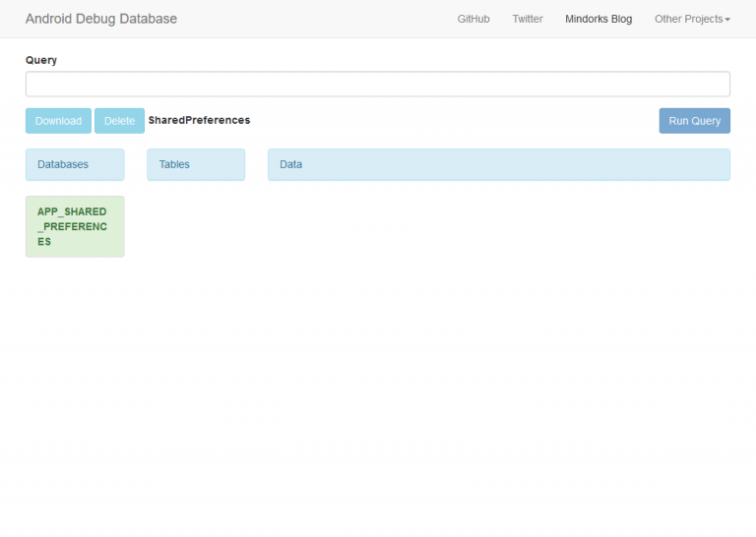756x537 pixels.
Task: Click the Query label above the input
Action: [41, 60]
